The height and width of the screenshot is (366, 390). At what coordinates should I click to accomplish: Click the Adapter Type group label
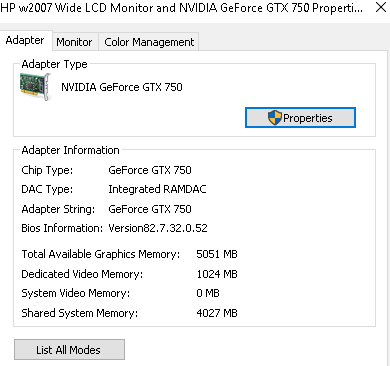54,64
